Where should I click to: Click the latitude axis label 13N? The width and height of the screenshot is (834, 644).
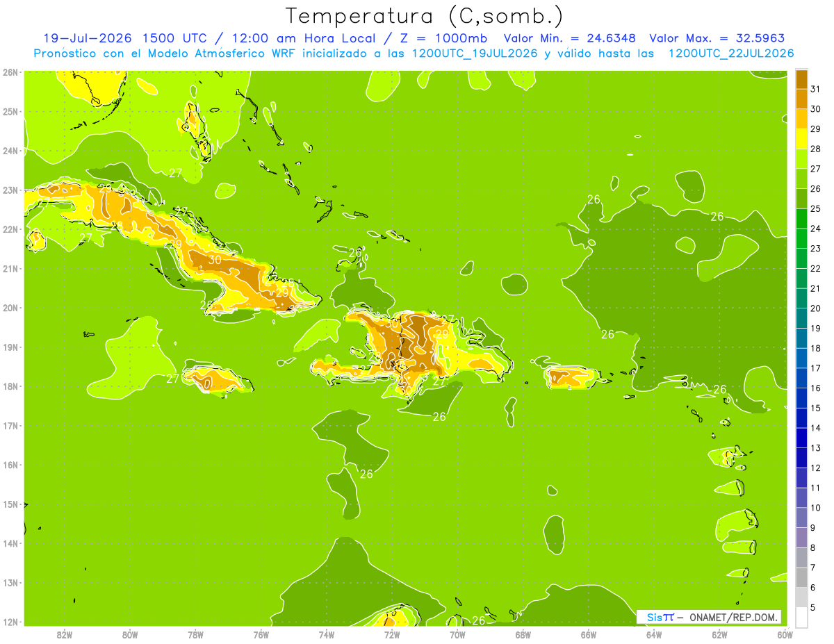(10, 583)
